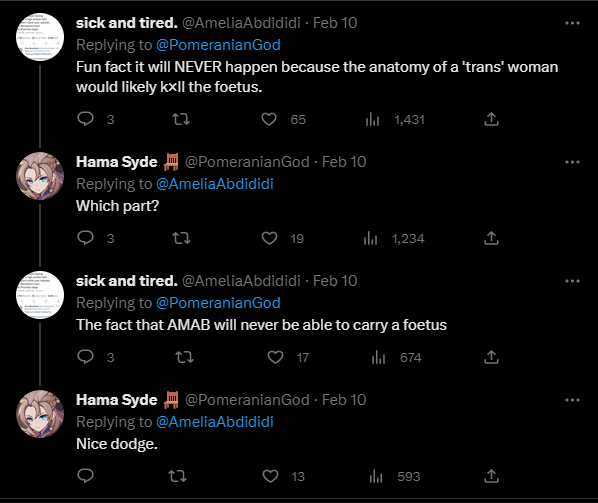Image resolution: width=598 pixels, height=503 pixels.
Task: Open 'sick and tired.' avatar on first tweet
Action: coord(40,37)
